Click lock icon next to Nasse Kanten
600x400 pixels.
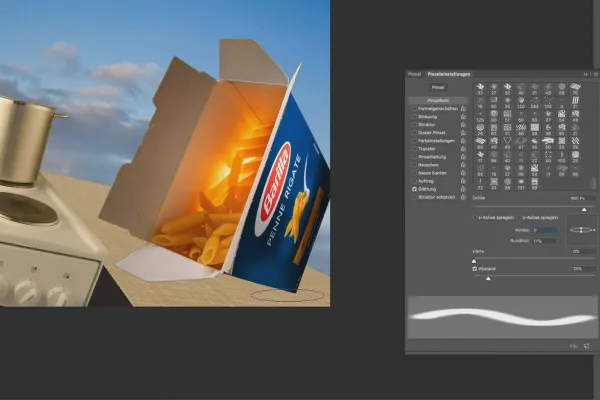(x=463, y=173)
